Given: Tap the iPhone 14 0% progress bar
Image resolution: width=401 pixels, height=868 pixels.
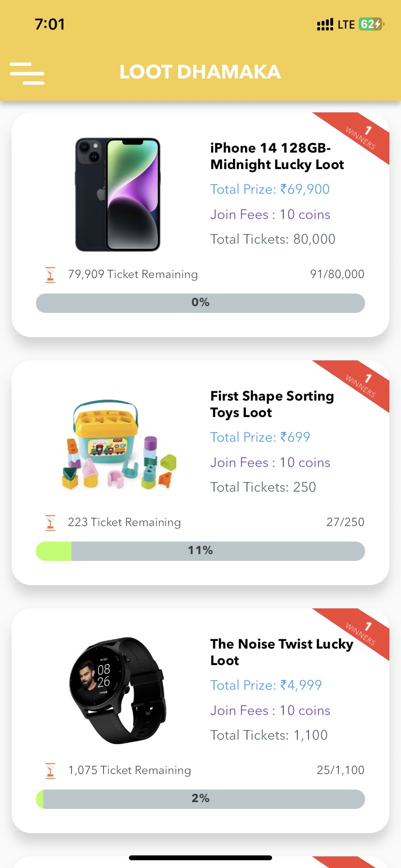Looking at the screenshot, I should (x=200, y=303).
